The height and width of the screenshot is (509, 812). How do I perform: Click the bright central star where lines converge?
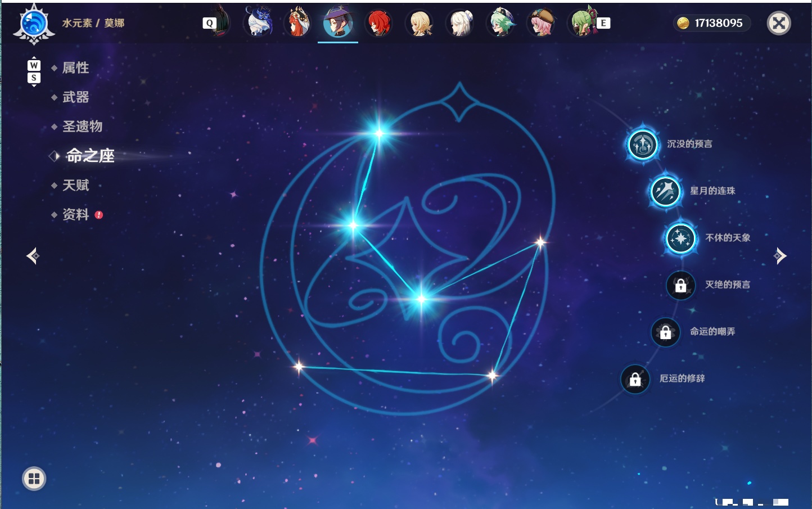click(421, 299)
